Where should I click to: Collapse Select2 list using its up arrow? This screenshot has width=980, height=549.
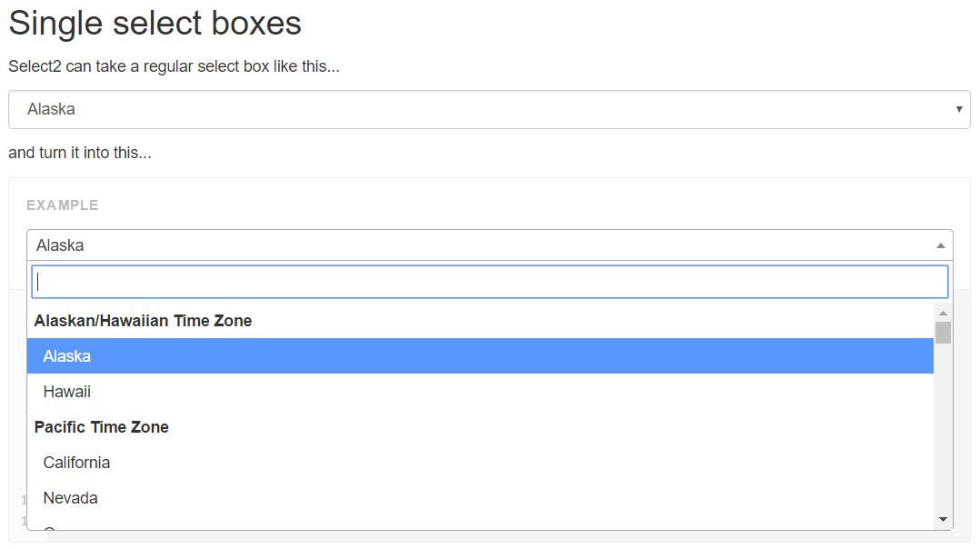point(941,245)
